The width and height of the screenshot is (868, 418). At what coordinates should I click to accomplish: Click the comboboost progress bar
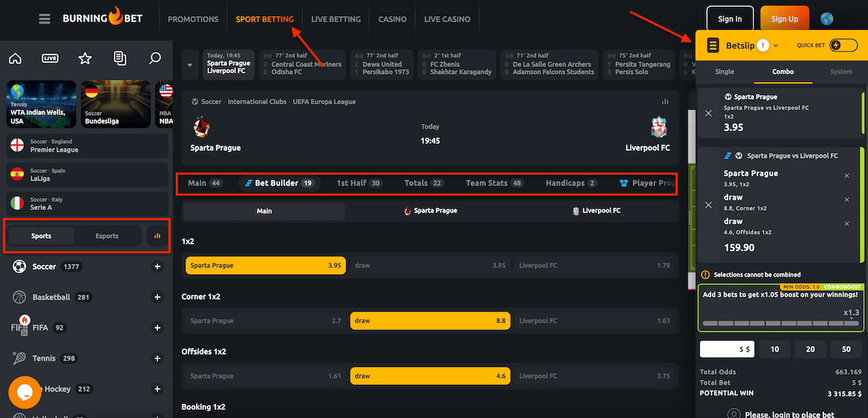tap(781, 323)
